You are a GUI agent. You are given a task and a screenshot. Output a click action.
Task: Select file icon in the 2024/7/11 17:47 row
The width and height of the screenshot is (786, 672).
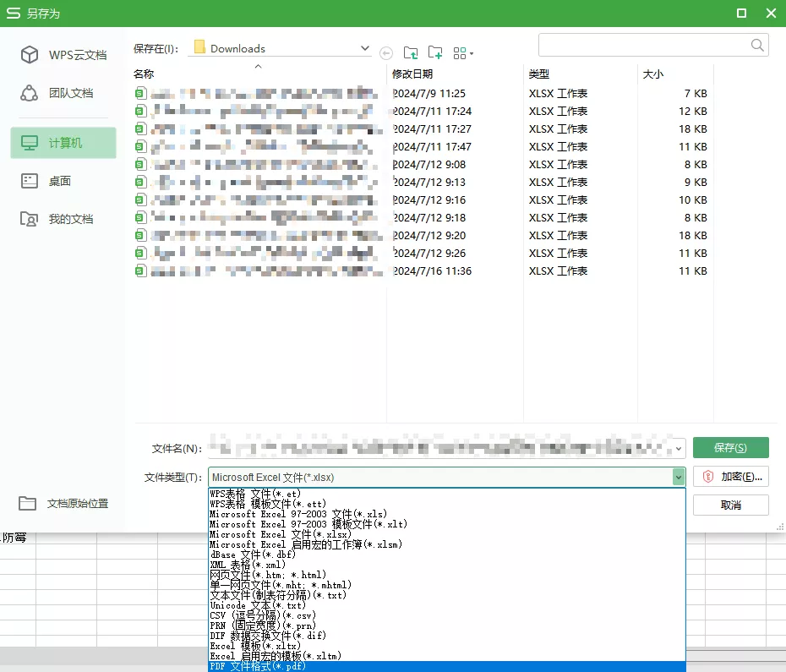click(140, 146)
